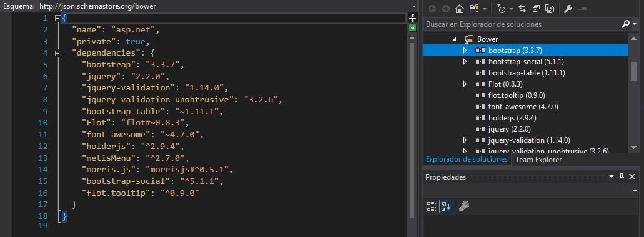Image resolution: width=644 pixels, height=237 pixels.
Task: Click the editor split handle icon
Action: (412, 17)
